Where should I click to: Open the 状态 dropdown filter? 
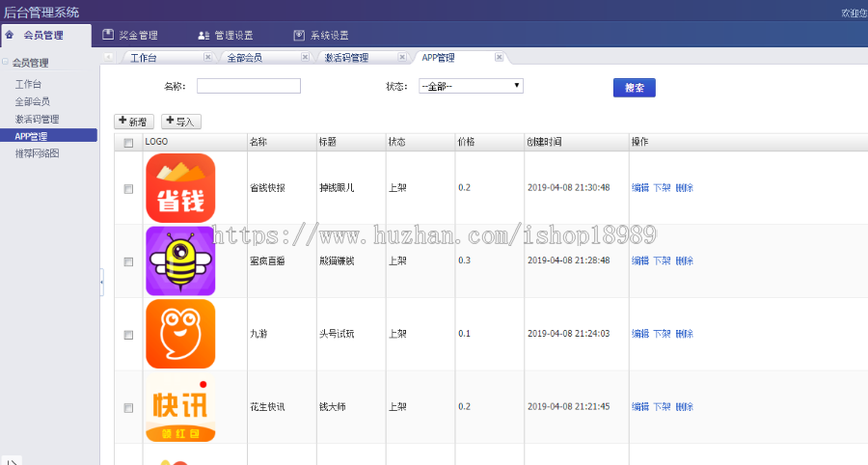coord(471,86)
